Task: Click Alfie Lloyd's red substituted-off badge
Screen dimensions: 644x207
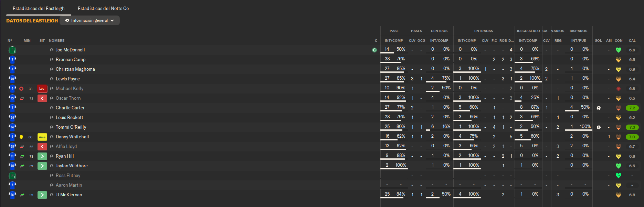Action: tap(42, 147)
